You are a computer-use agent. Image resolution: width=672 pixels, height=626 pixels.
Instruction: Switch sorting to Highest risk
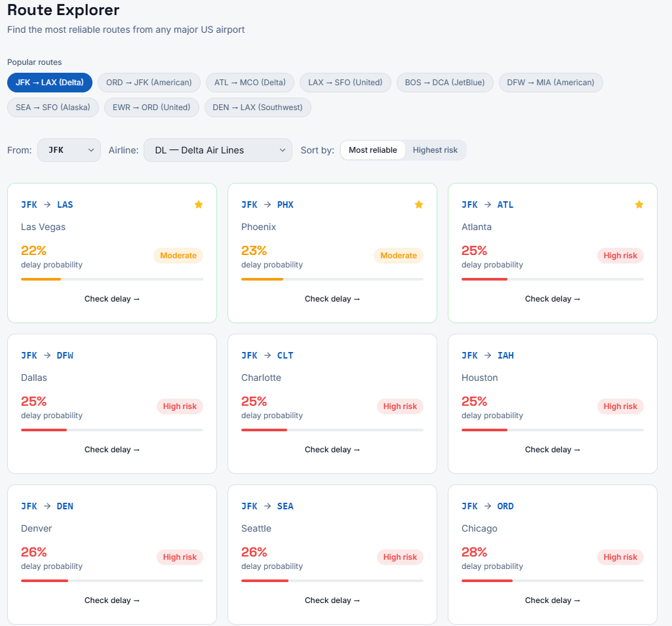435,150
